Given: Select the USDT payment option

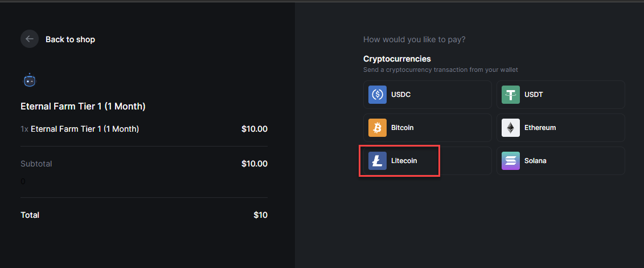Looking at the screenshot, I should (x=561, y=95).
